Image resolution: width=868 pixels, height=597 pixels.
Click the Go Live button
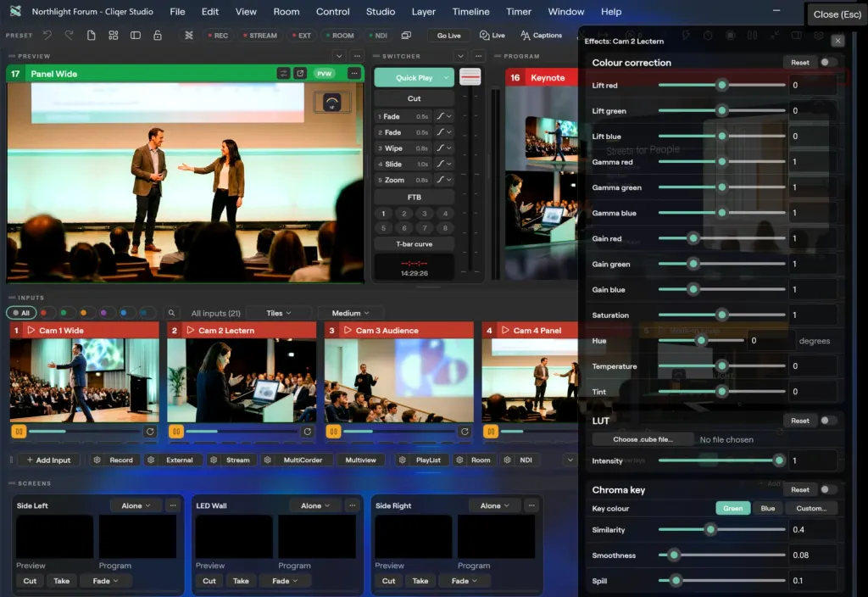(x=449, y=35)
